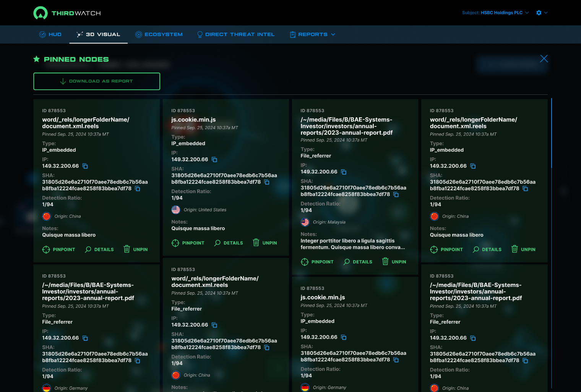Copy the IP in the js.cookie.min.js card from Germany
581x392 pixels.
[x=344, y=337]
